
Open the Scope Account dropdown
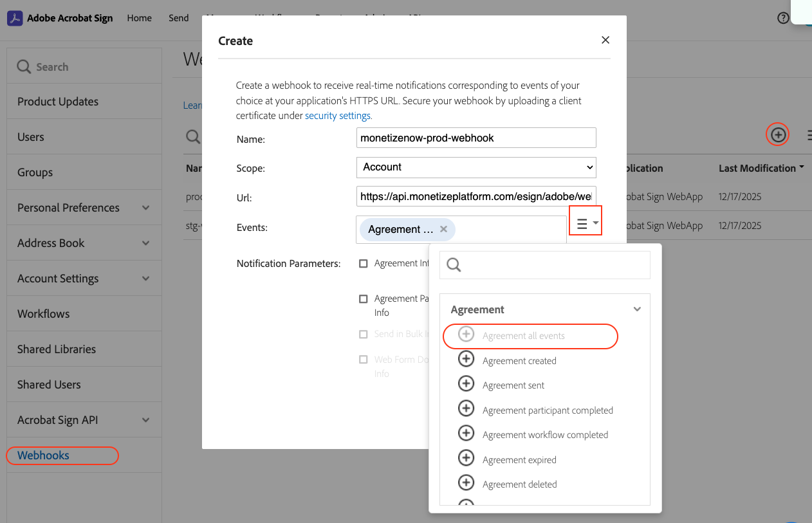click(476, 167)
